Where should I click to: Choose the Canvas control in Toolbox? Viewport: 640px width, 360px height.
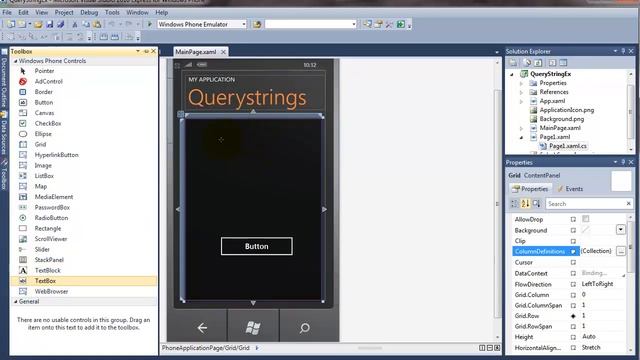tap(83, 113)
